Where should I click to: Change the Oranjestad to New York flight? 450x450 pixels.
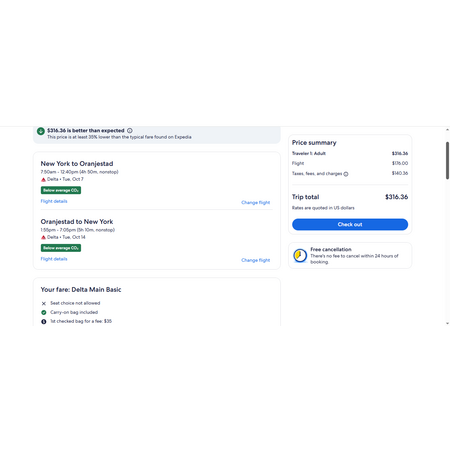[x=256, y=260]
